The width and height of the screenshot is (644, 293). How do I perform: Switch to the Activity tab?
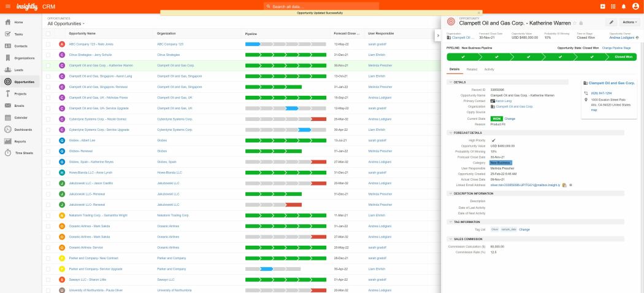point(489,69)
